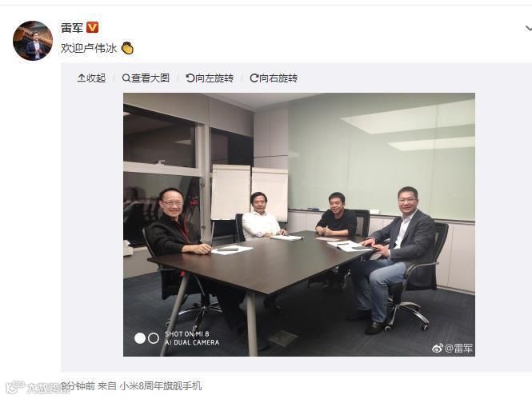
Task: Click the @雷军 watermark on photo
Action: coord(458,348)
